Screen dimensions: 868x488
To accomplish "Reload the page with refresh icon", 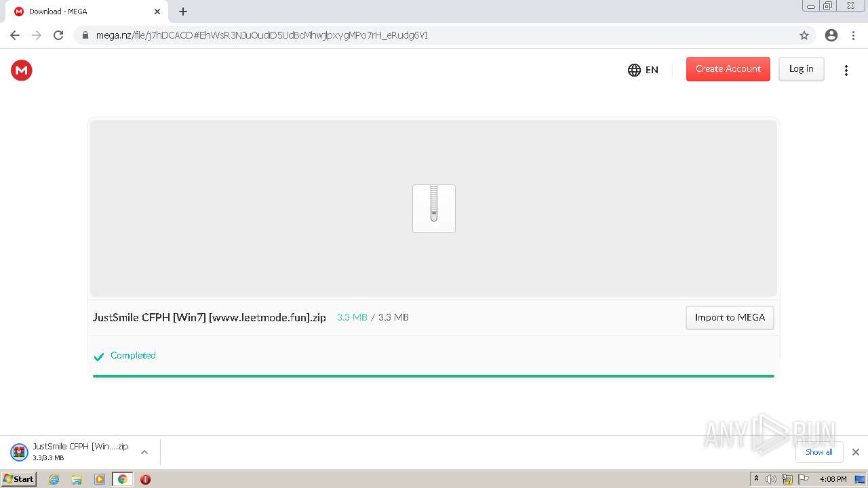I will 58,35.
